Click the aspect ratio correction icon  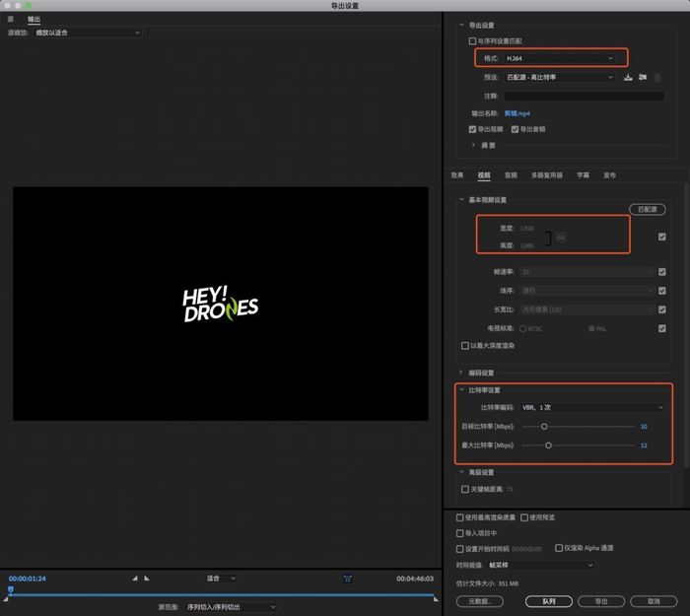click(348, 579)
